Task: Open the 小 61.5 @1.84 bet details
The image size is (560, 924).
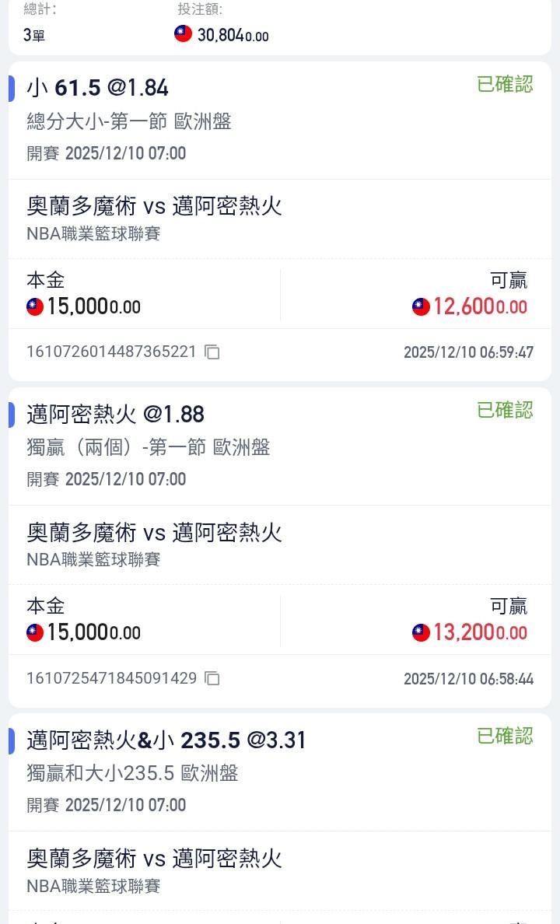Action: click(x=98, y=88)
